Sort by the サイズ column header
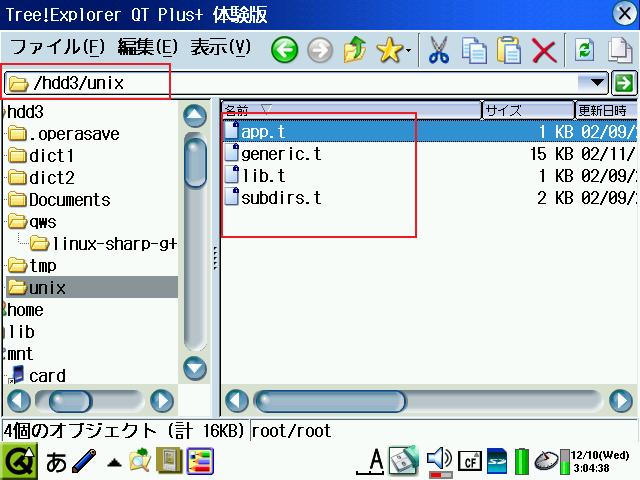The image size is (640, 480). 529,110
